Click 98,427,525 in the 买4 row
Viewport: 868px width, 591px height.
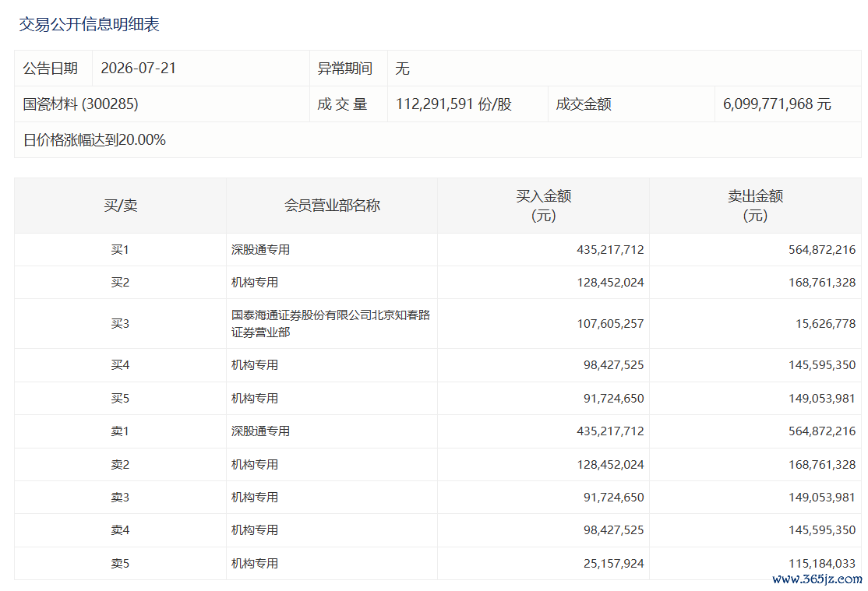point(613,365)
